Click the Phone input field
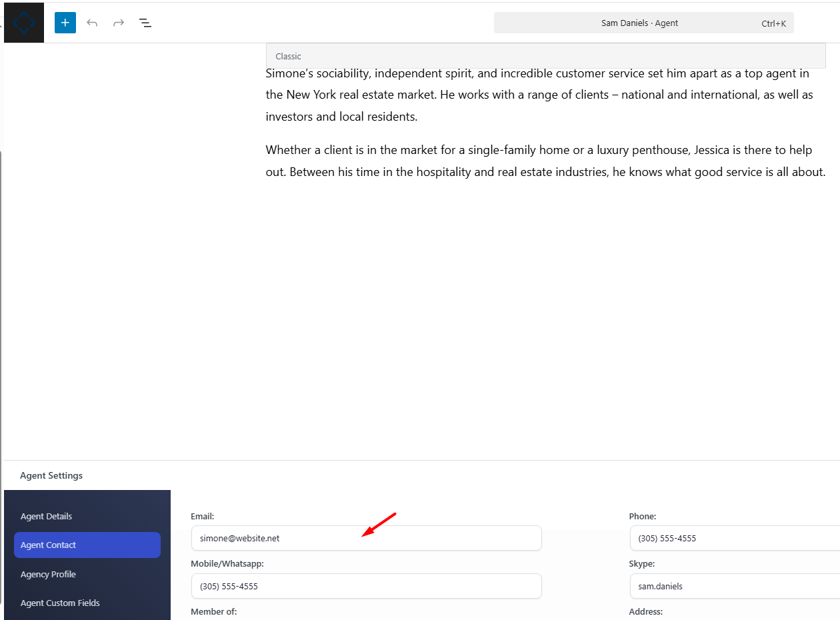 pos(735,538)
